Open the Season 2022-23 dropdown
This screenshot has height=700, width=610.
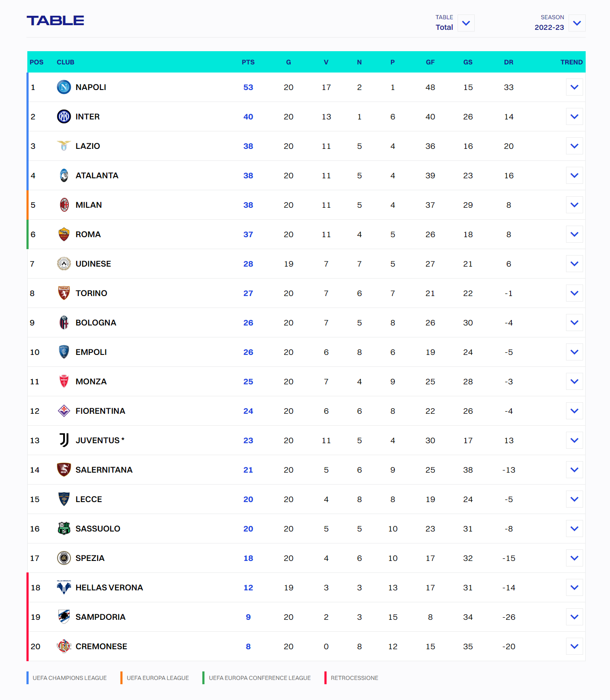577,23
